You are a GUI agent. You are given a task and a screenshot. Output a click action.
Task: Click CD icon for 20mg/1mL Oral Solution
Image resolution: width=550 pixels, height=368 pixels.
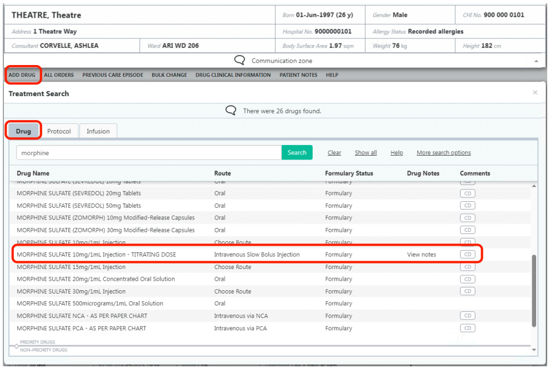click(x=468, y=279)
